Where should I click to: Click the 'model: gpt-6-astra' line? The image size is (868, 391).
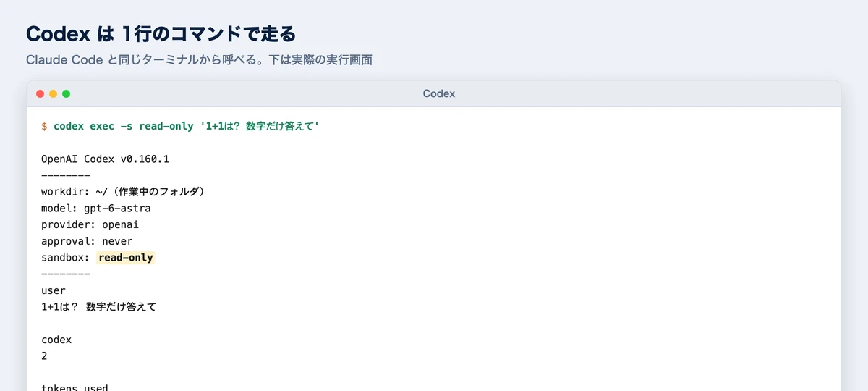coord(96,208)
